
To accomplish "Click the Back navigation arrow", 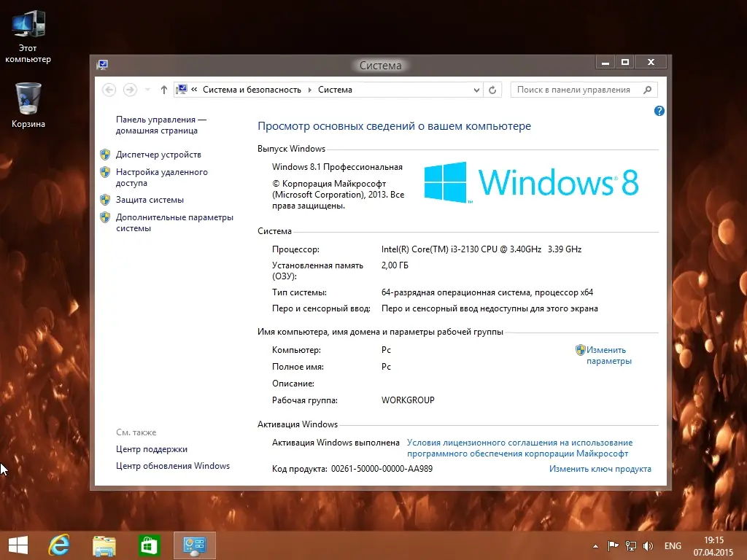I will 109,89.
